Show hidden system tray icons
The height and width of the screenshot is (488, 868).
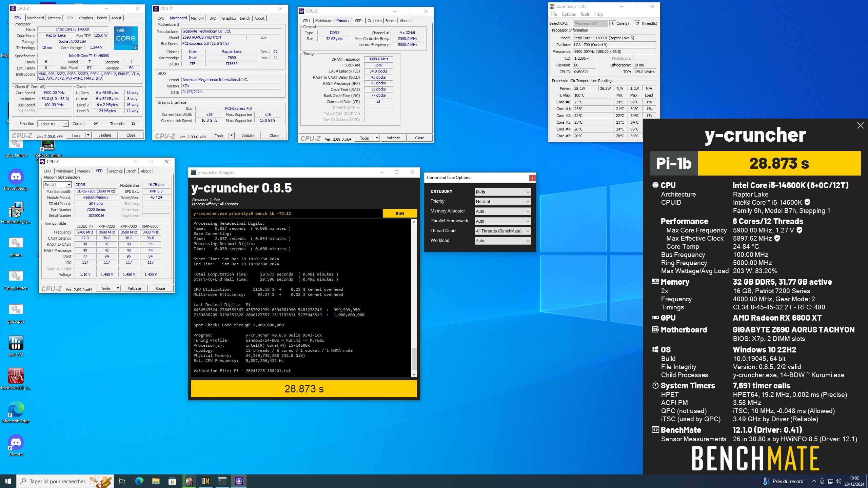[814, 481]
